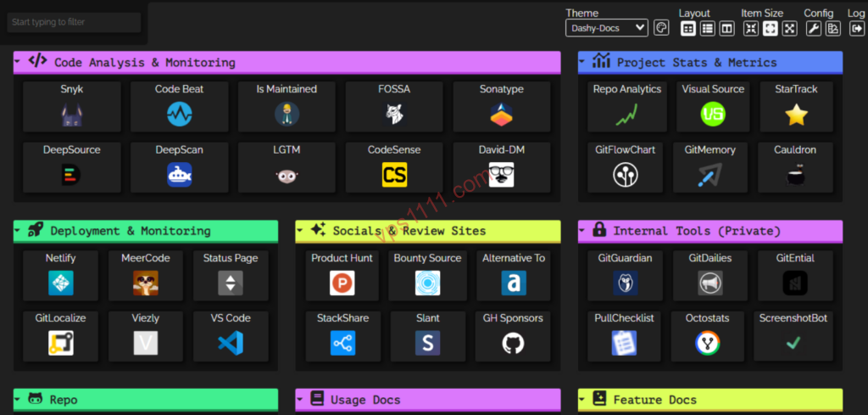Viewport: 868px width, 415px height.
Task: Open the Sonatype tile
Action: click(x=502, y=106)
